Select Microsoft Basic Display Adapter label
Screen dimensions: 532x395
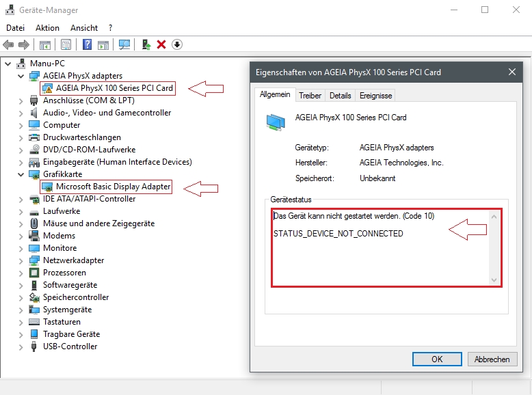pos(113,187)
